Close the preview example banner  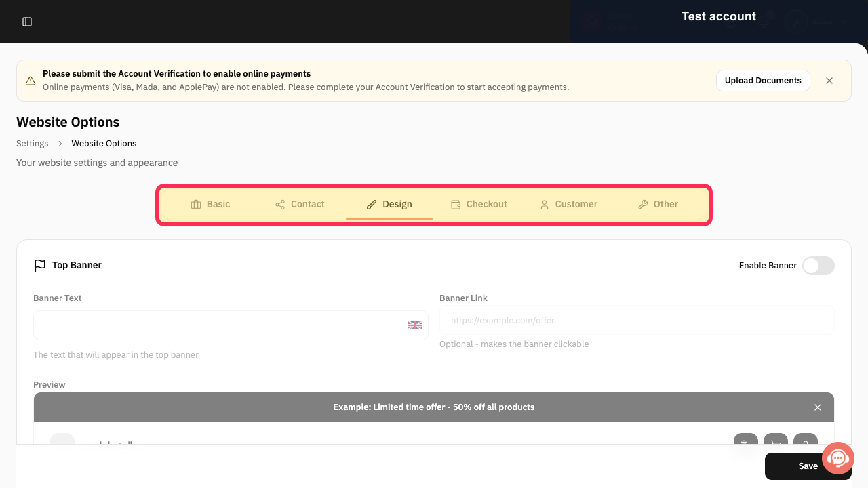tap(818, 407)
